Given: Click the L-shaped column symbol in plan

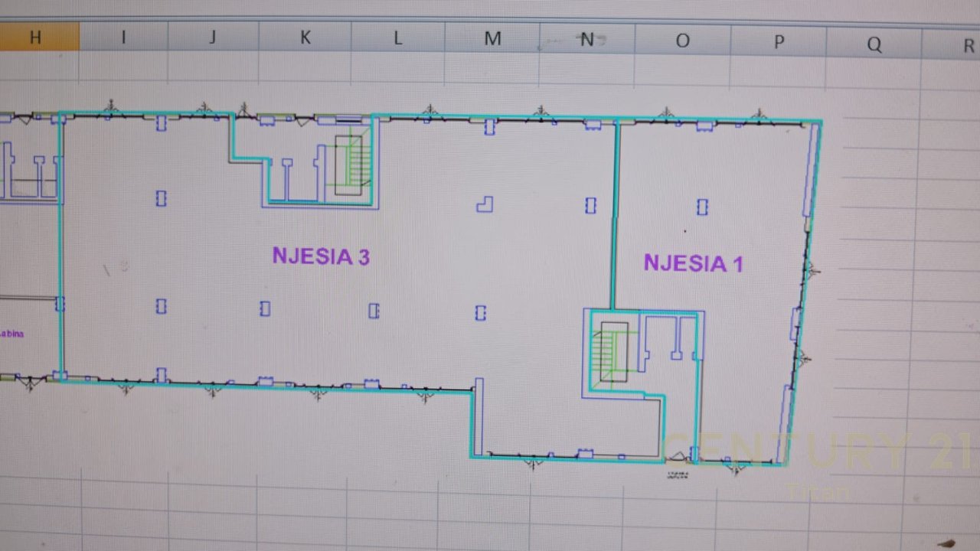Looking at the screenshot, I should pos(484,204).
